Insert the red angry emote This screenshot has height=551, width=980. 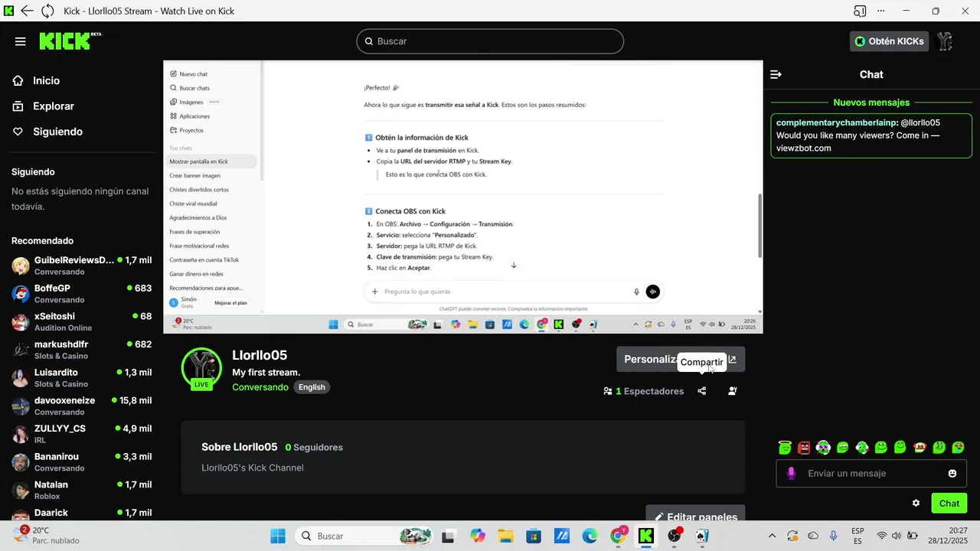pos(804,448)
